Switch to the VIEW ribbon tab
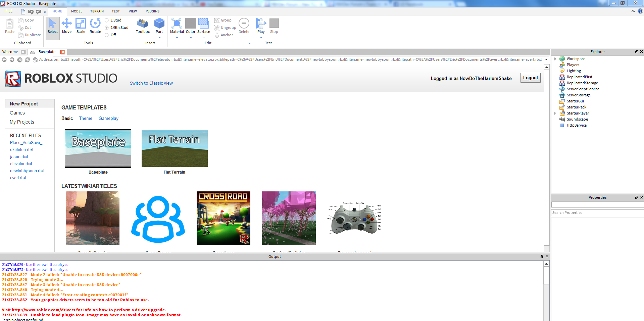The image size is (644, 321). click(x=133, y=11)
